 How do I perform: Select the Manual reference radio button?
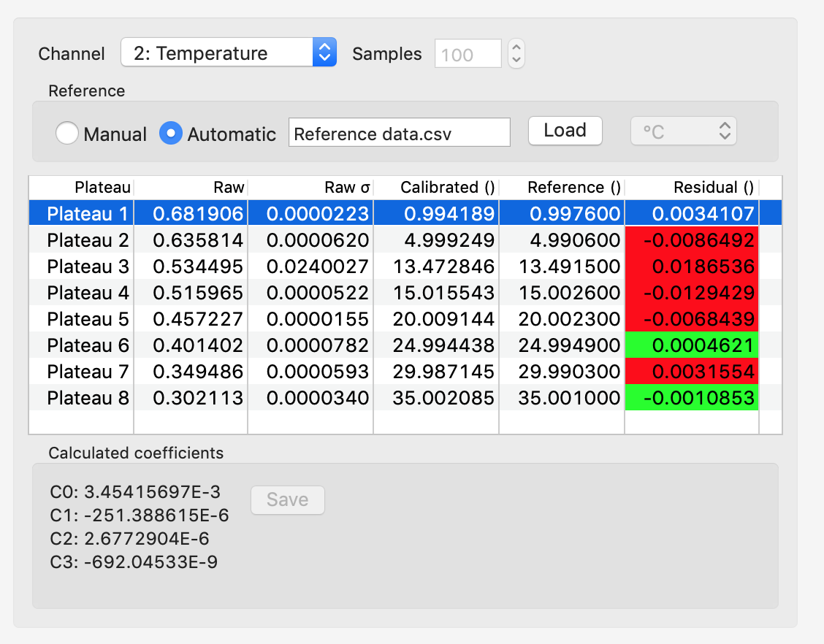pos(67,134)
